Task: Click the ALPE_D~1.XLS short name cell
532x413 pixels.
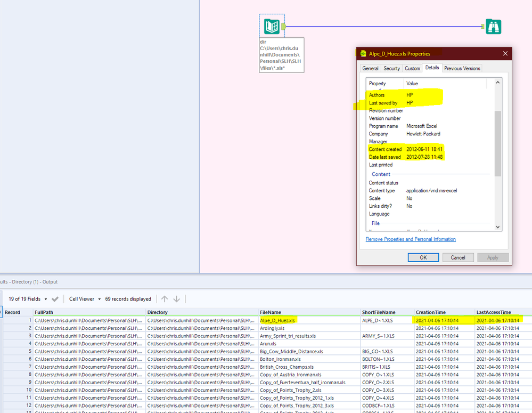Action: coord(388,320)
